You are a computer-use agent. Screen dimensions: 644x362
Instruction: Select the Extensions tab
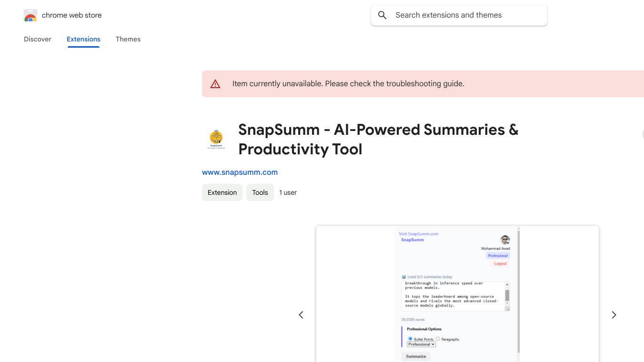[83, 39]
